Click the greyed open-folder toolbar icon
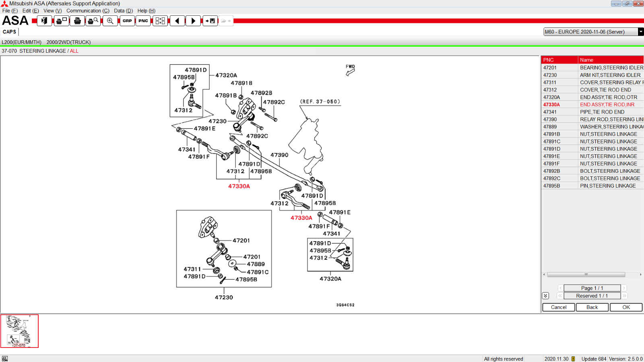Image resolution: width=644 pixels, height=362 pixels. (x=226, y=21)
